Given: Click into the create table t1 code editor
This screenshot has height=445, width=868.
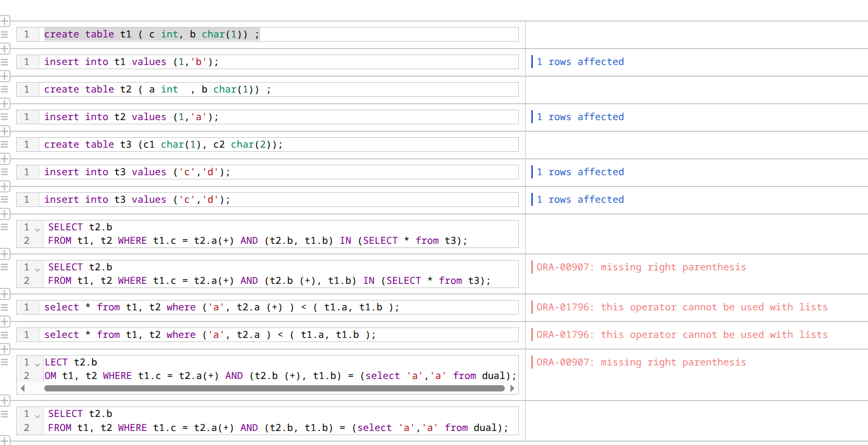Looking at the screenshot, I should coord(279,34).
